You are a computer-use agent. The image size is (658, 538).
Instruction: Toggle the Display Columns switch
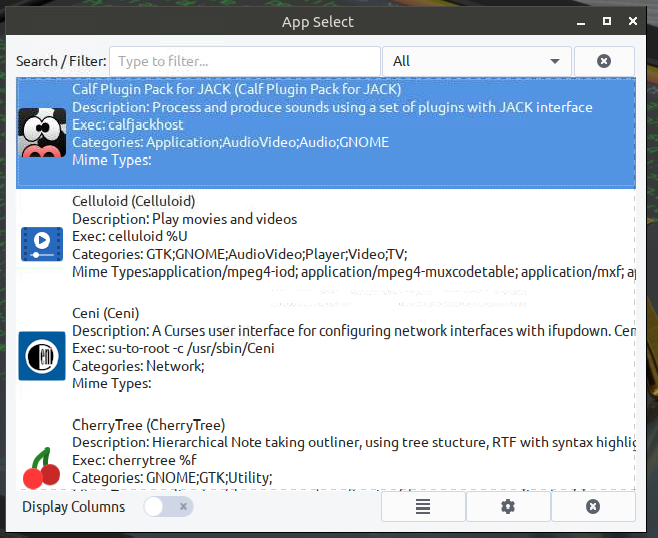(x=168, y=507)
